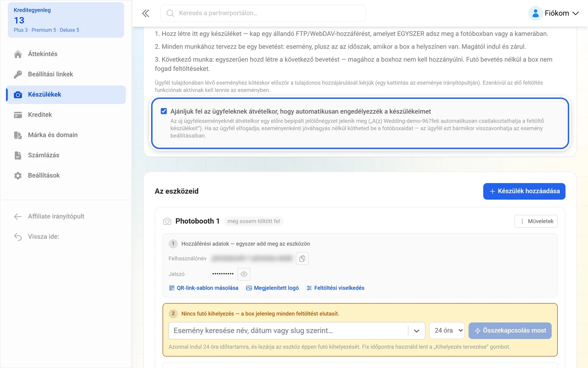Image resolution: width=588 pixels, height=368 pixels.
Task: Click the image icon before Megjelenített logó
Action: [249, 288]
